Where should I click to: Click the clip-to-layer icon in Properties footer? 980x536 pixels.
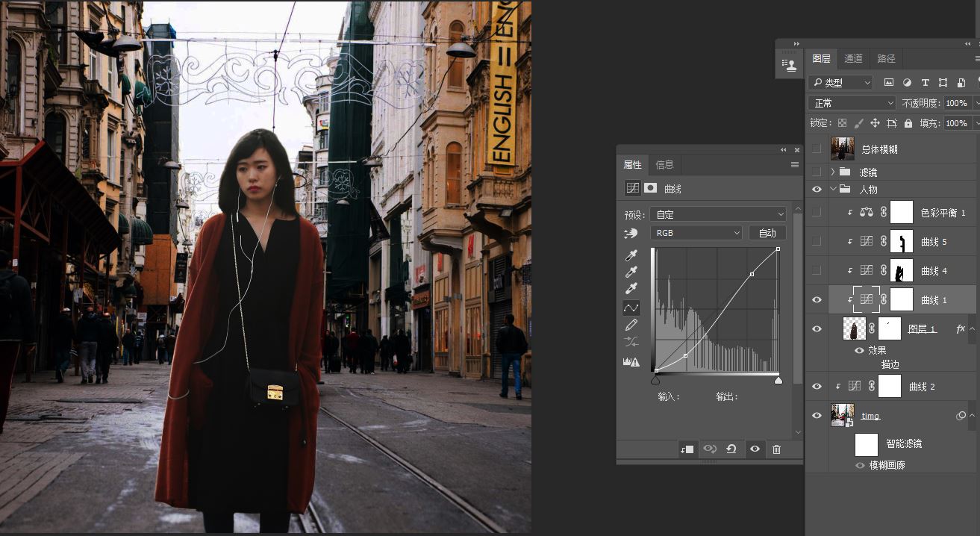point(687,449)
